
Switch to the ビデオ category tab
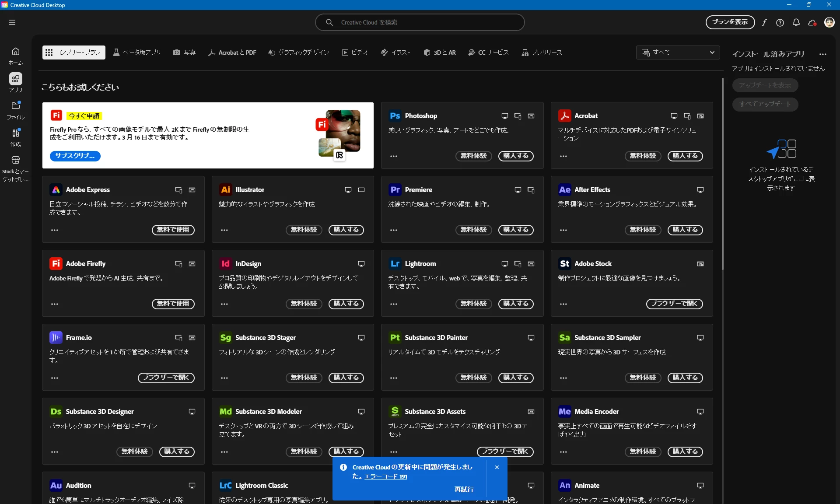coord(355,52)
